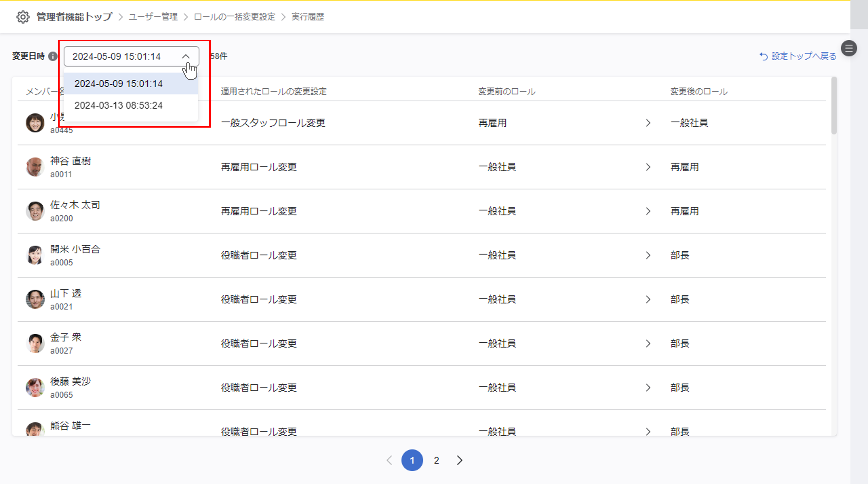Click the active page 1 button

click(412, 460)
